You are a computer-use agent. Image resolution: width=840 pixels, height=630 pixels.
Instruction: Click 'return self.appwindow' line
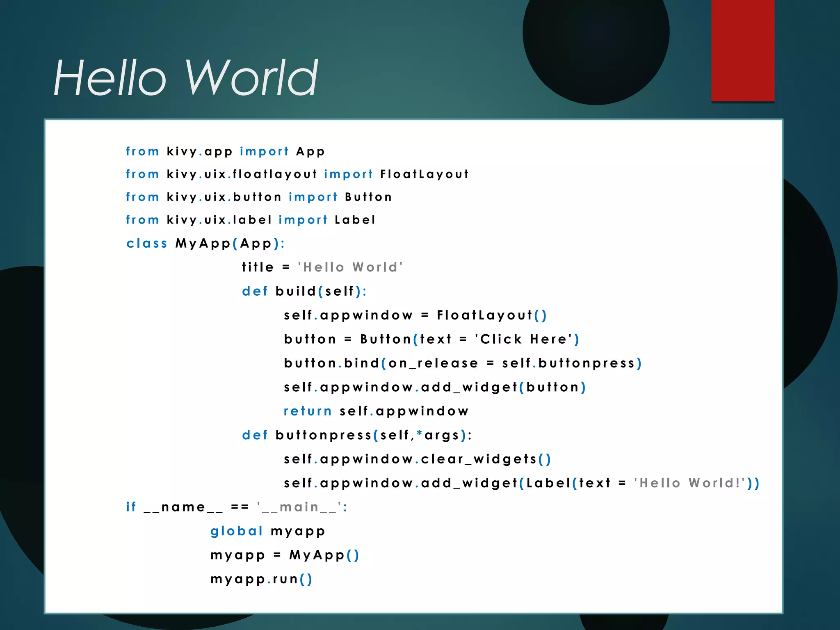point(376,411)
